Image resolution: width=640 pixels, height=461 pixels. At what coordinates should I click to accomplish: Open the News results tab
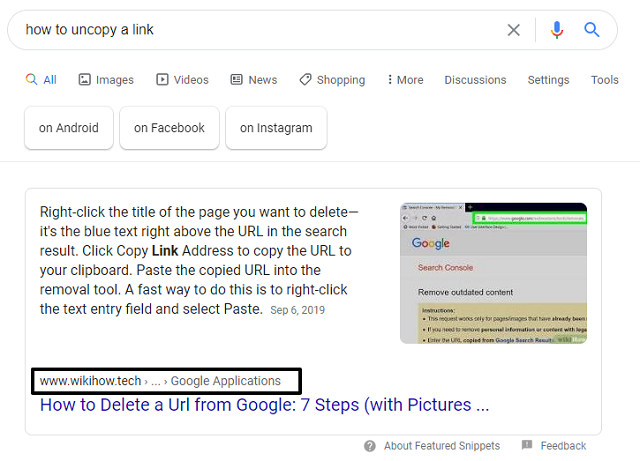[254, 80]
